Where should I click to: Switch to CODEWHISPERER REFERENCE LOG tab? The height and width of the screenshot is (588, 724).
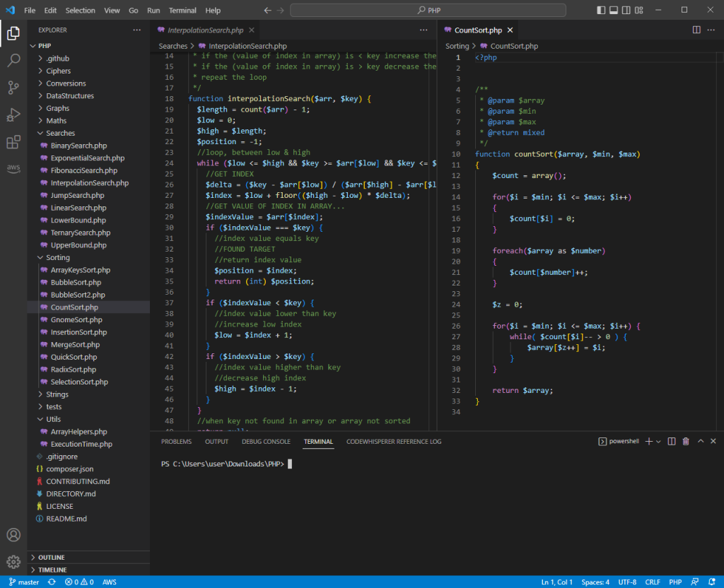[x=394, y=442]
